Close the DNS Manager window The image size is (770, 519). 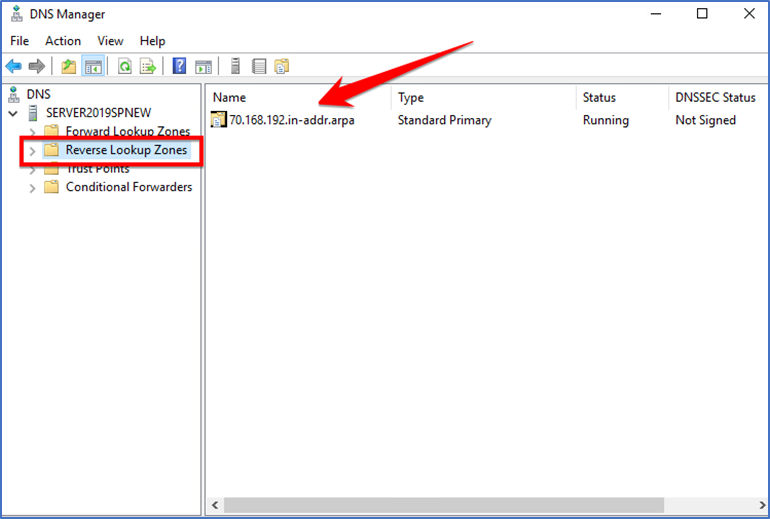click(x=749, y=14)
